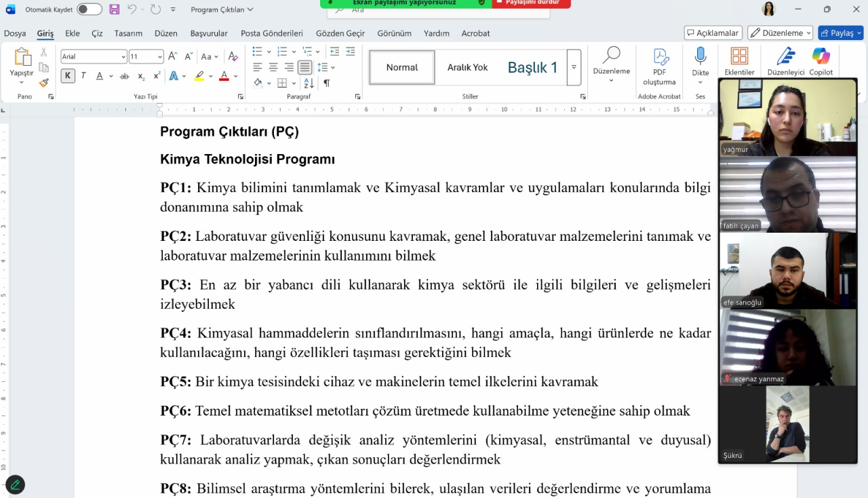Open the font size 11 dropdown
This screenshot has width=868, height=498.
pyautogui.click(x=146, y=56)
